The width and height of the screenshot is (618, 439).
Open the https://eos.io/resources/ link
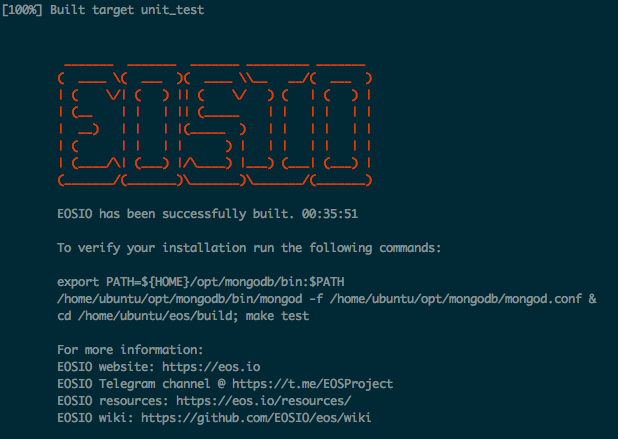point(263,401)
